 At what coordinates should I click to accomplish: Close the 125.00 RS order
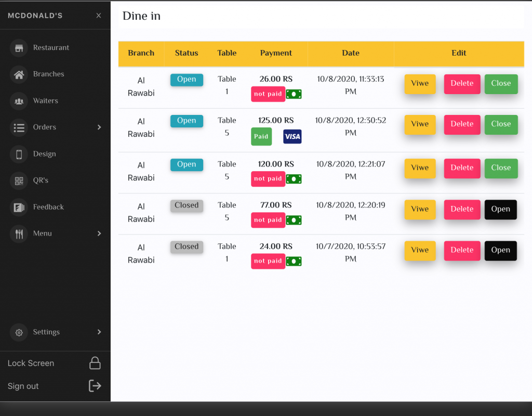click(501, 124)
